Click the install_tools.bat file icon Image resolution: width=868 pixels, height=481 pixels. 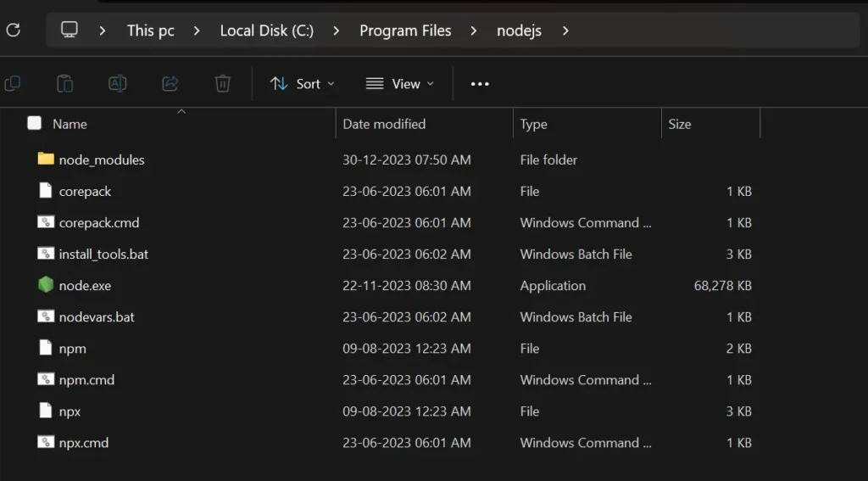click(x=46, y=254)
